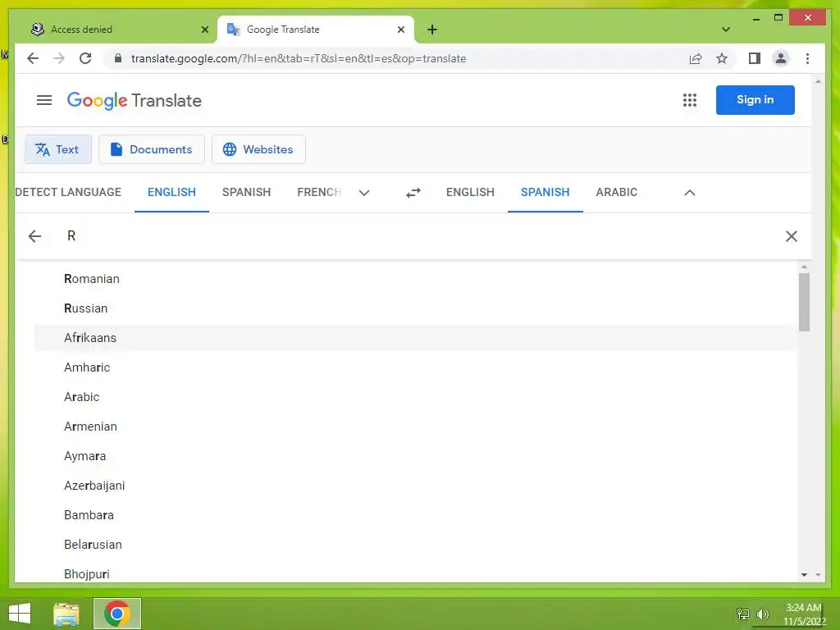Open the Windows Start menu
Image resolution: width=840 pixels, height=630 pixels.
(x=20, y=614)
